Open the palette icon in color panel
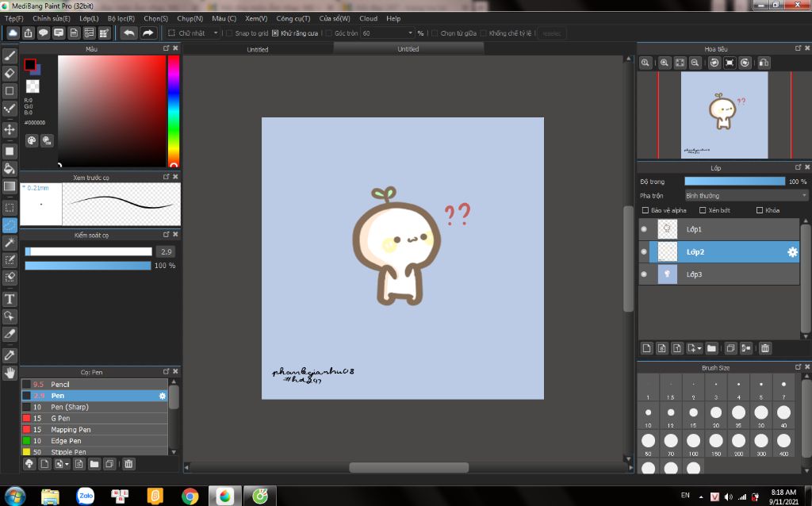Viewport: 812px width, 506px height. click(x=32, y=140)
